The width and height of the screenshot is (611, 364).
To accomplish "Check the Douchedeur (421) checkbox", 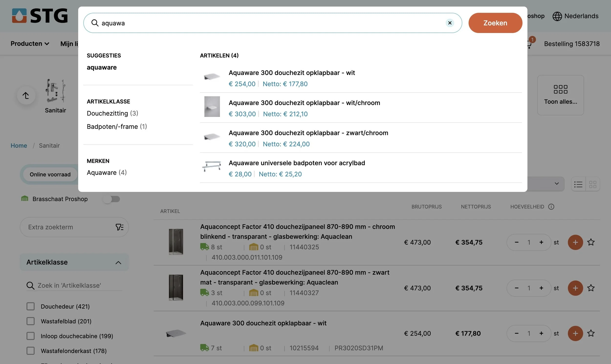I will (x=31, y=306).
